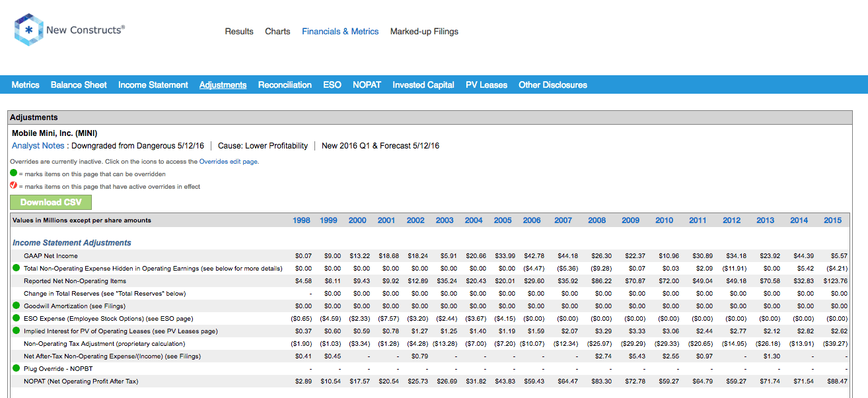This screenshot has width=868, height=398.
Task: Open Marked-up Filings navigation item
Action: pyautogui.click(x=424, y=31)
